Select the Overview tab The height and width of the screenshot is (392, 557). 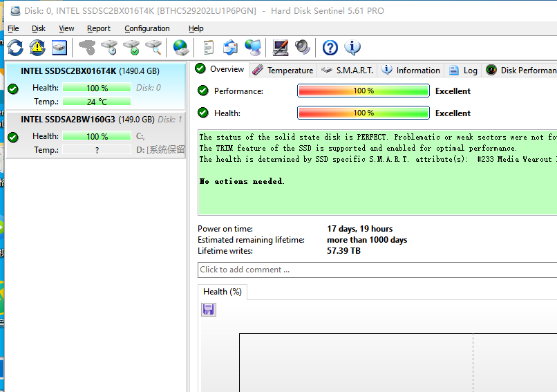[220, 69]
